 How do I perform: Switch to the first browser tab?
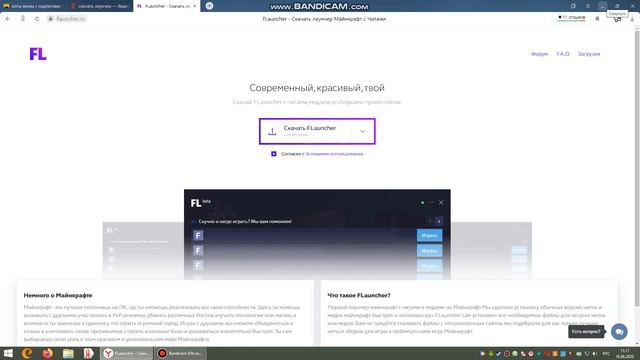point(33,6)
